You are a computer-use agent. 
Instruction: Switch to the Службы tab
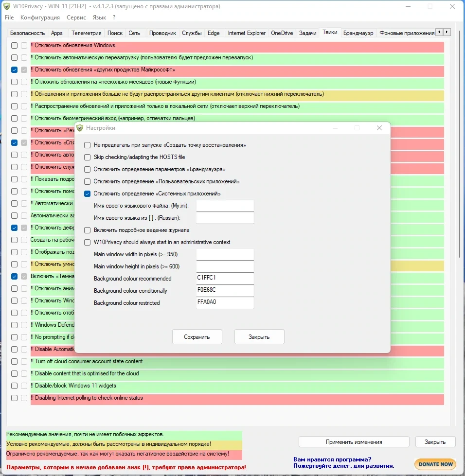point(192,33)
